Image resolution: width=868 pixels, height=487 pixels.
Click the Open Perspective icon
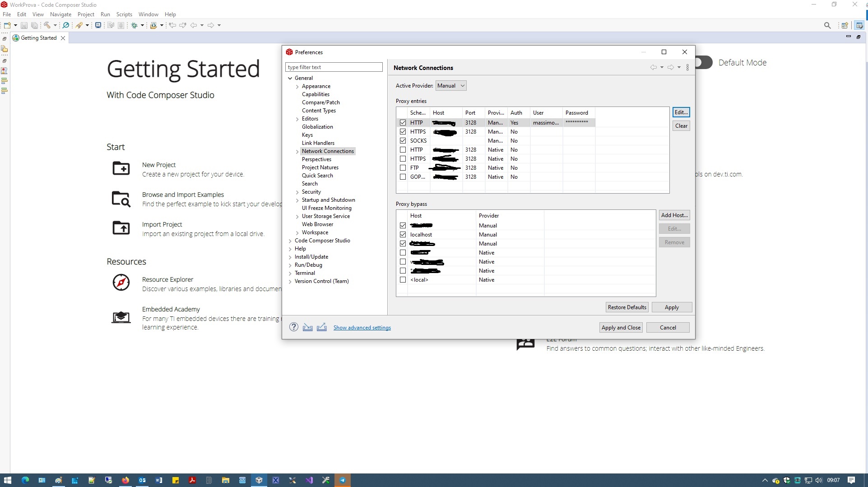point(845,25)
